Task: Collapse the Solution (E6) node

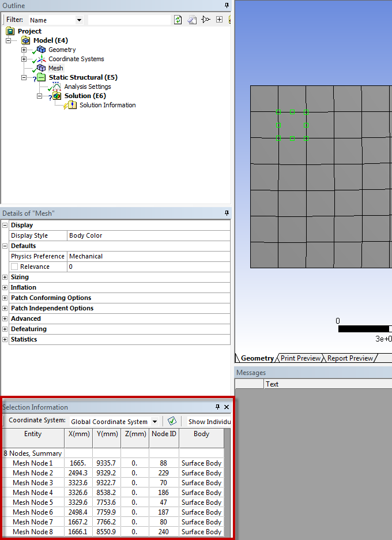Action: tap(39, 96)
